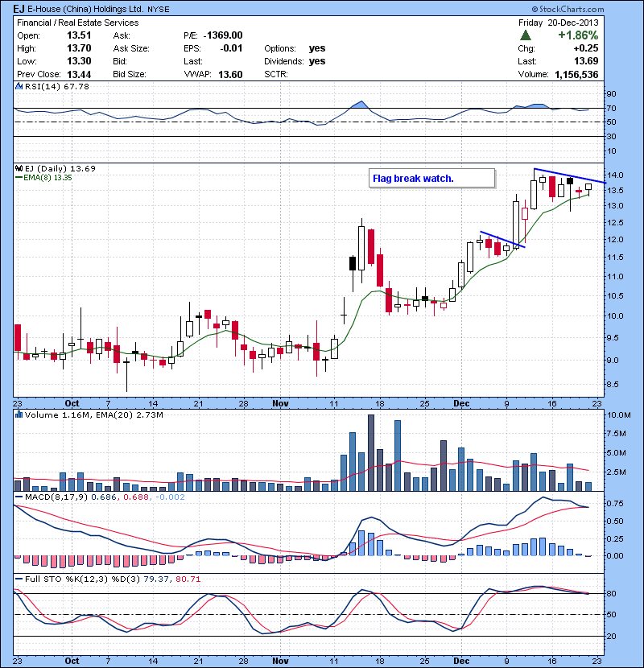Click the green up-triangle change indicator
Image resolution: width=644 pixels, height=668 pixels.
point(526,35)
